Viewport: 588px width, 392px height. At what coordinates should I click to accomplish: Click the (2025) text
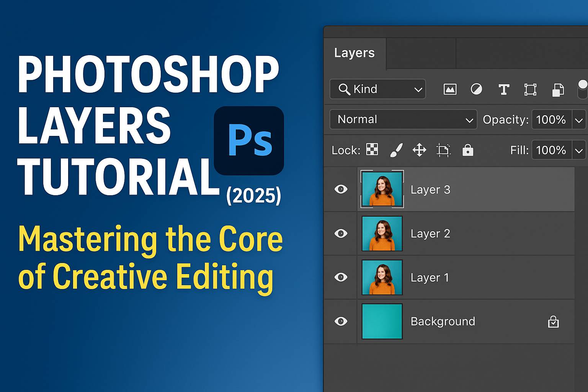click(254, 196)
